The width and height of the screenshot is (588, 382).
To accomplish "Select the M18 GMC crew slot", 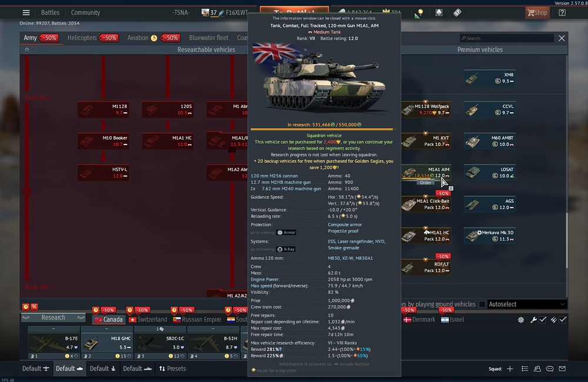I will pyautogui.click(x=107, y=343).
